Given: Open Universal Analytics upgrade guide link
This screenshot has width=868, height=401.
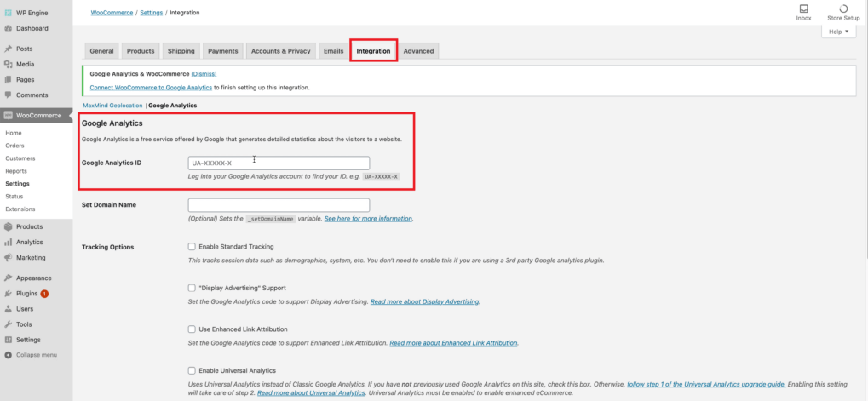Looking at the screenshot, I should point(706,385).
